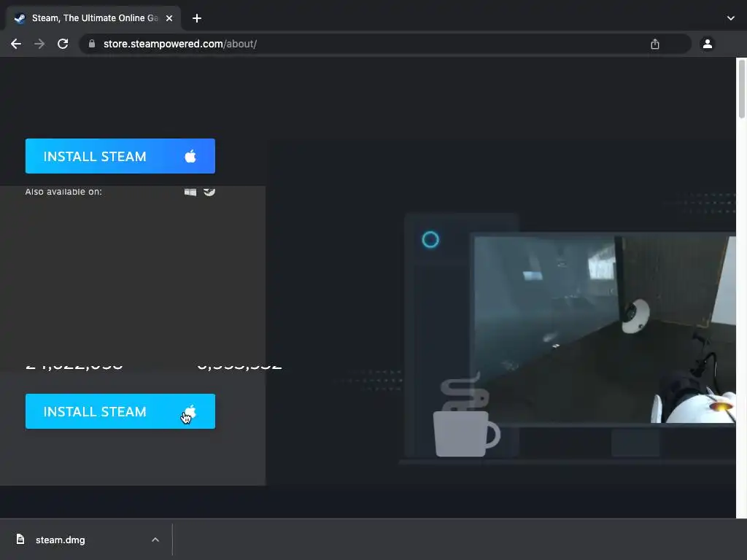Click the upper INSTALL STEAM button
Viewport: 747px width, 560px height.
point(120,156)
